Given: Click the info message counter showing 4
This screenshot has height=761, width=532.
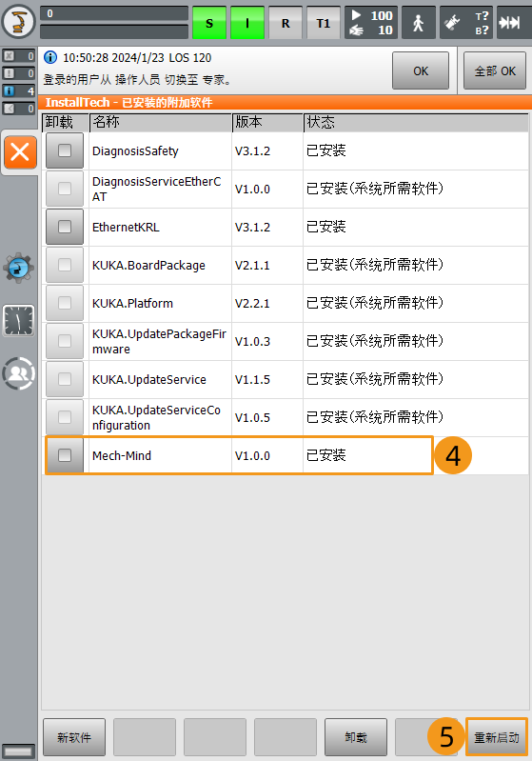Looking at the screenshot, I should 18,90.
